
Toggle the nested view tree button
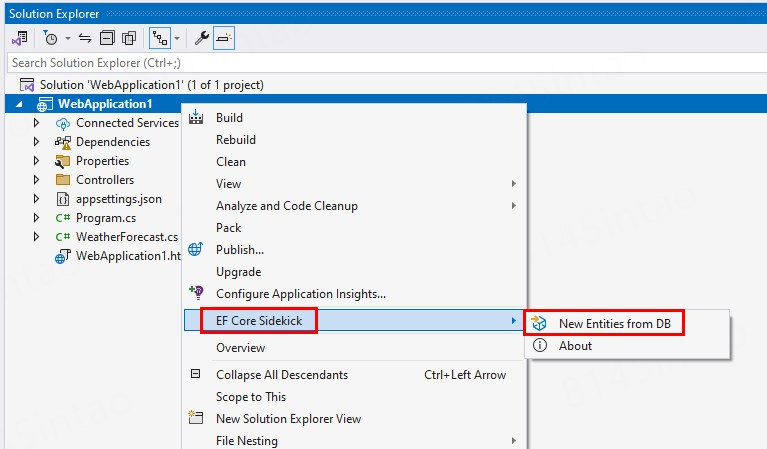pyautogui.click(x=159, y=38)
